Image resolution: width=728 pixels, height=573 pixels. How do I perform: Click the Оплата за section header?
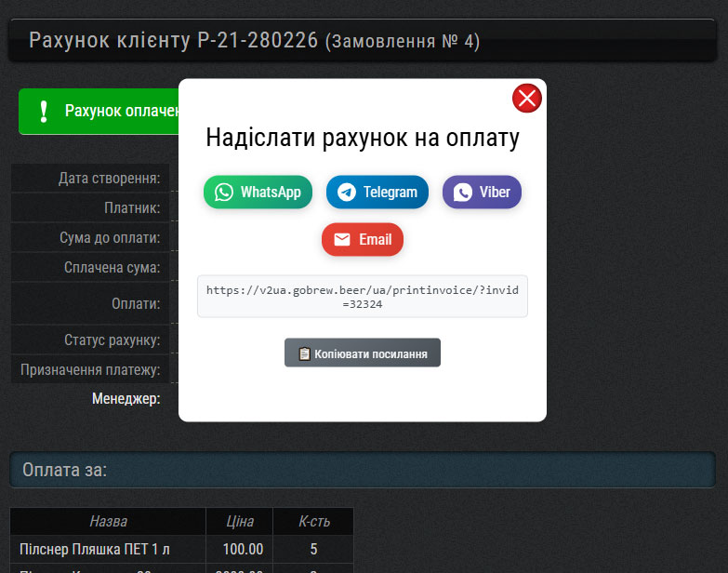pyautogui.click(x=65, y=470)
